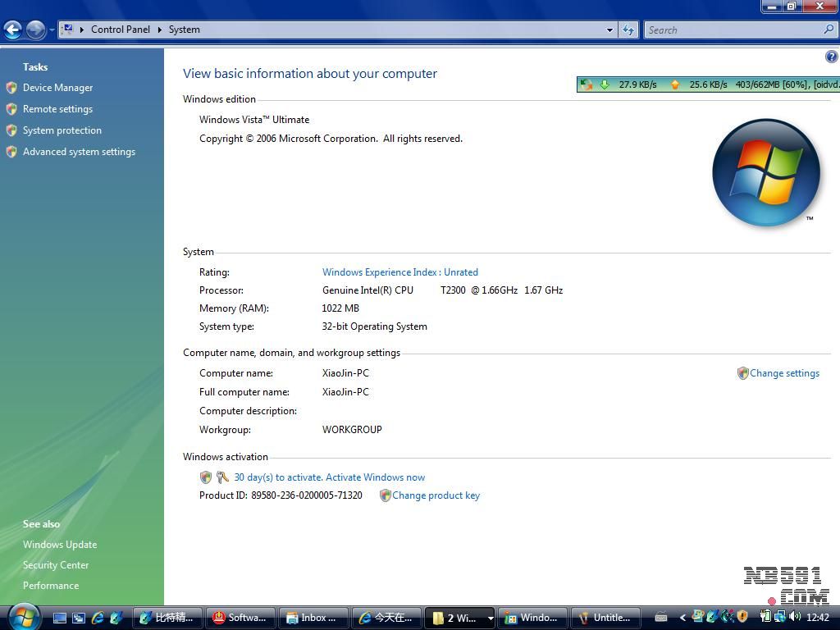Show hidden system tray icons
The width and height of the screenshot is (840, 630).
682,618
